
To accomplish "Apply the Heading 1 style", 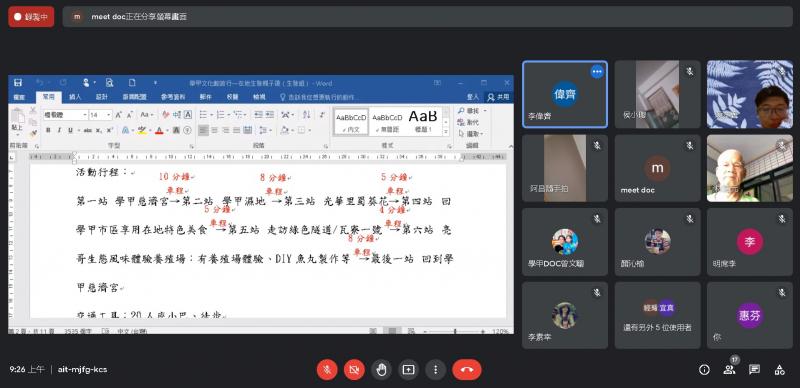I will tap(423, 121).
